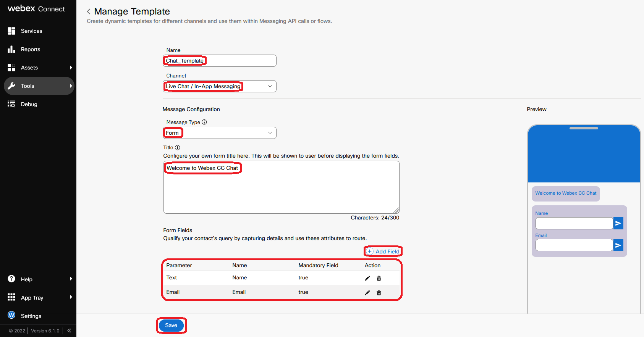Open the Message Type dropdown
The image size is (644, 337).
220,133
